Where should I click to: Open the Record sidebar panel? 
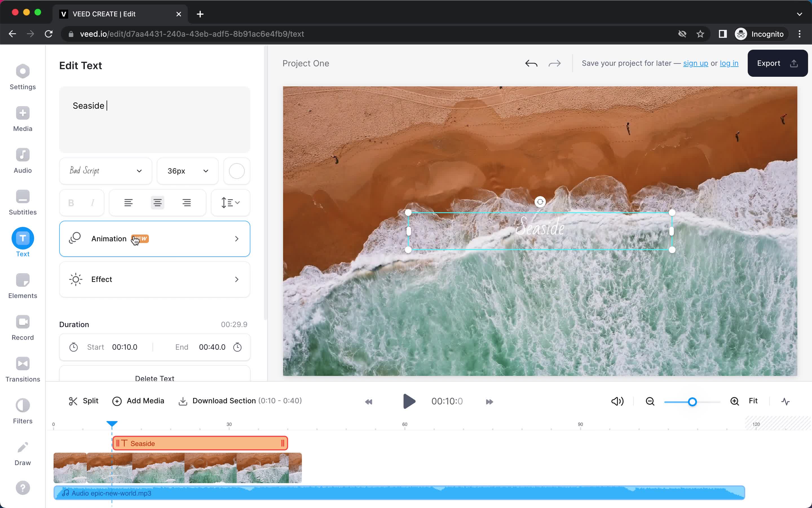[x=23, y=328]
